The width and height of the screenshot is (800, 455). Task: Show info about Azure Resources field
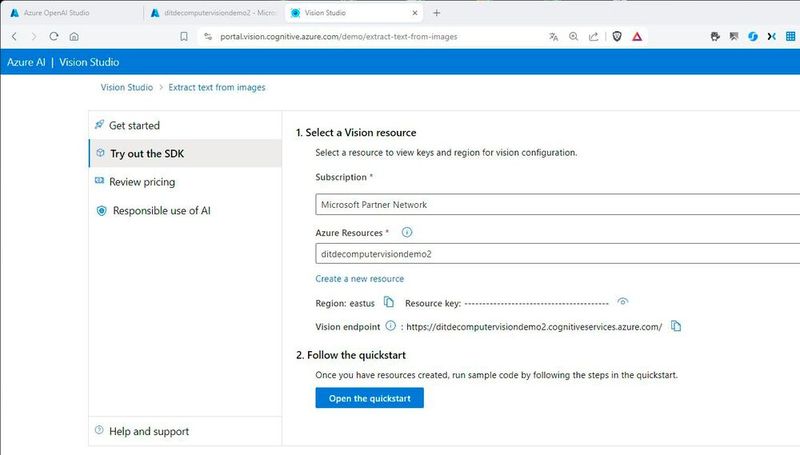[x=407, y=232]
